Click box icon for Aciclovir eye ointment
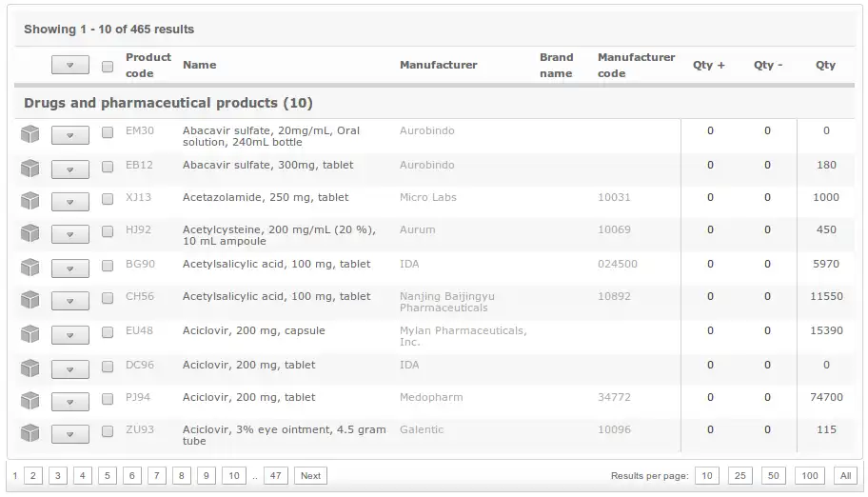868x497 pixels. [30, 434]
